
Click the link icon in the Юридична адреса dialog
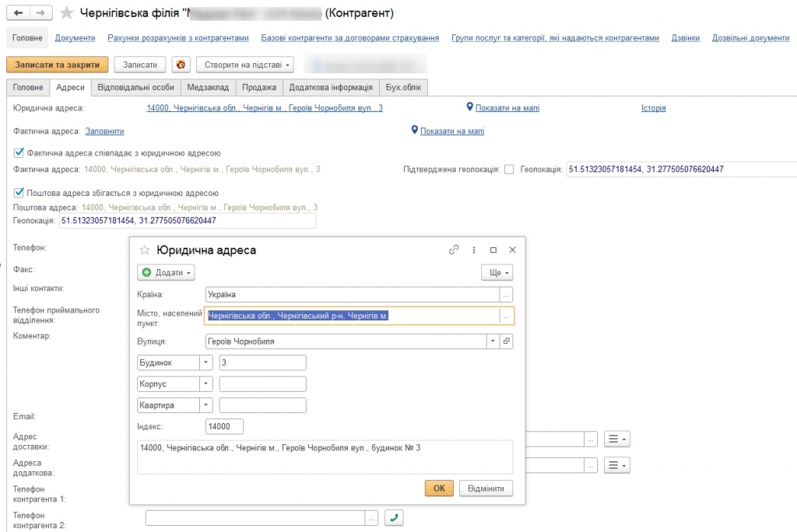tap(454, 250)
